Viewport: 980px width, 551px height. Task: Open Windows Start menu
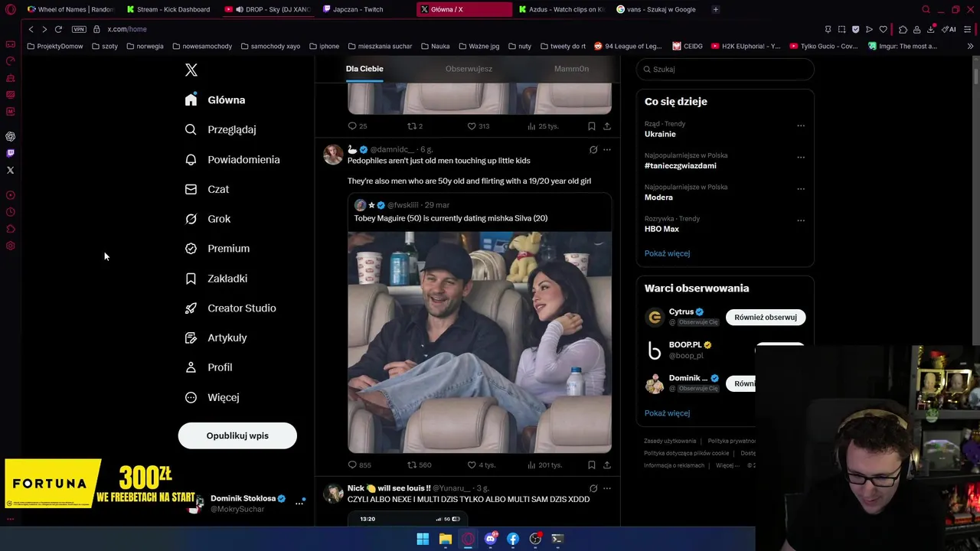point(423,539)
